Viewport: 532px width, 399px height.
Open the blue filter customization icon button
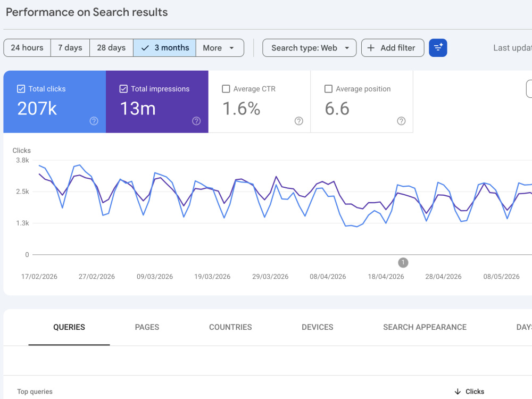(438, 48)
